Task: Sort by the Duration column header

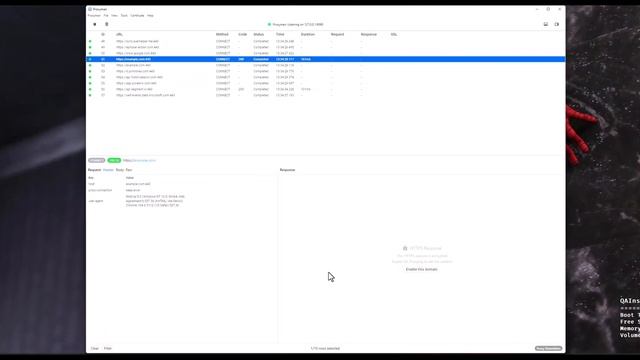Action: 308,35
